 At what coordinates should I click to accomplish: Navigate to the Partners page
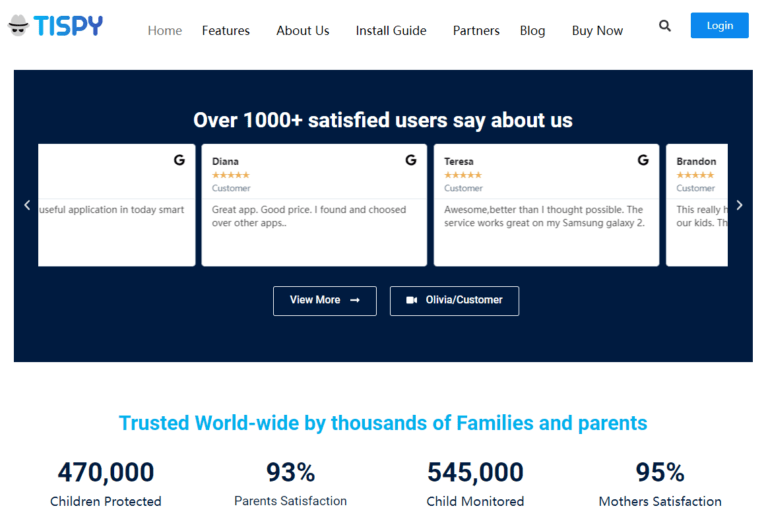pyautogui.click(x=476, y=31)
